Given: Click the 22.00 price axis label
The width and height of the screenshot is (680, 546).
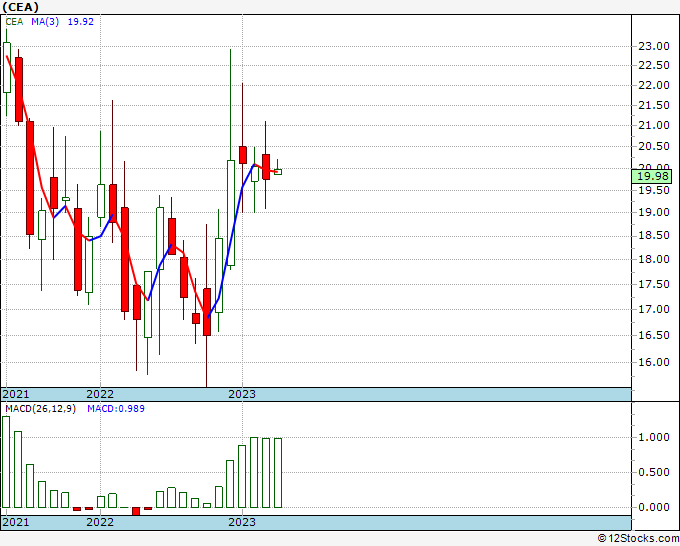Looking at the screenshot, I should [x=654, y=85].
